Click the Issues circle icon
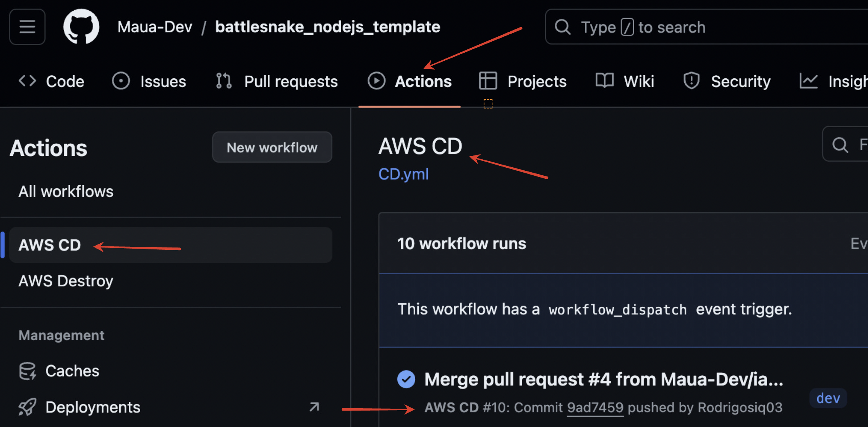 click(x=121, y=81)
